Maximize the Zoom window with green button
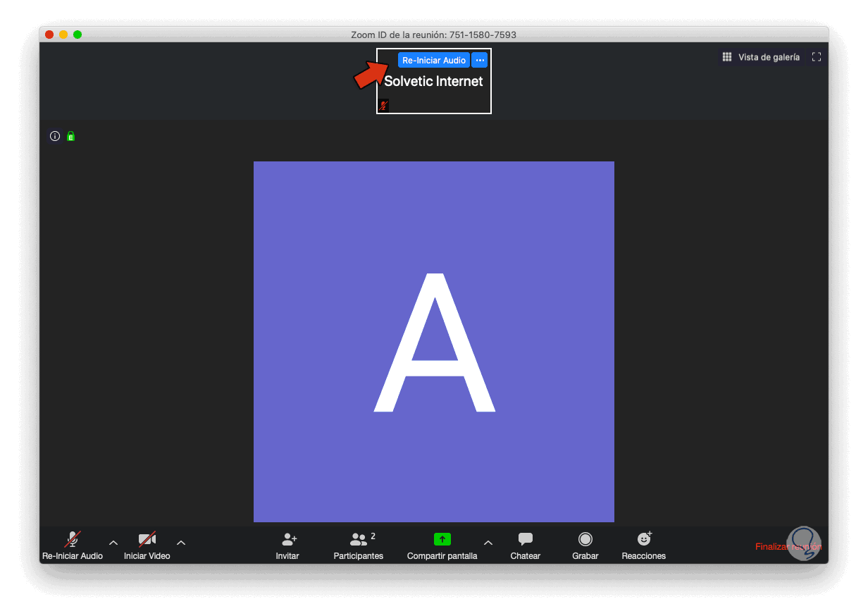The image size is (868, 616). tap(77, 35)
